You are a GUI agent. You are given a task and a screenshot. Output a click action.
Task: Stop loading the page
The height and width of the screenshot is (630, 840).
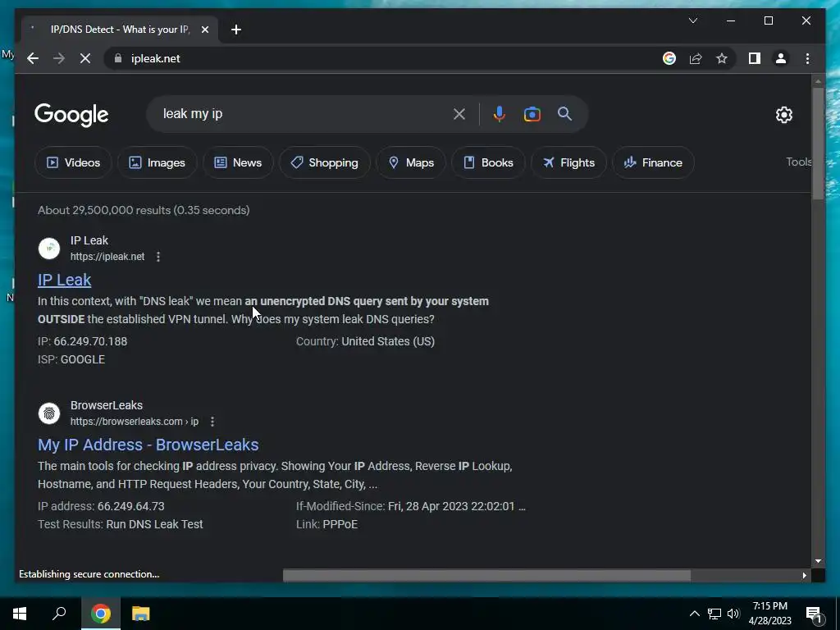coord(85,58)
